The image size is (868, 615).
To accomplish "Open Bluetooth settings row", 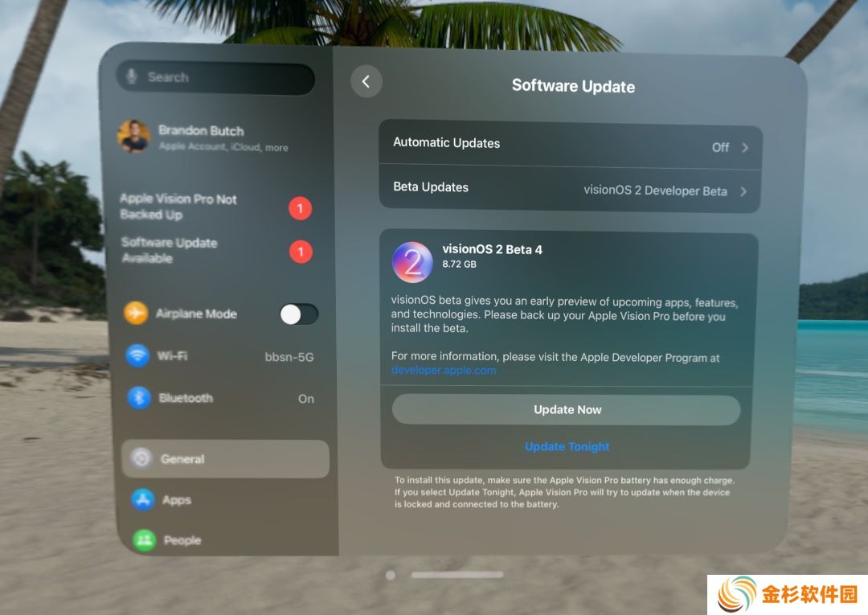I will [x=222, y=398].
